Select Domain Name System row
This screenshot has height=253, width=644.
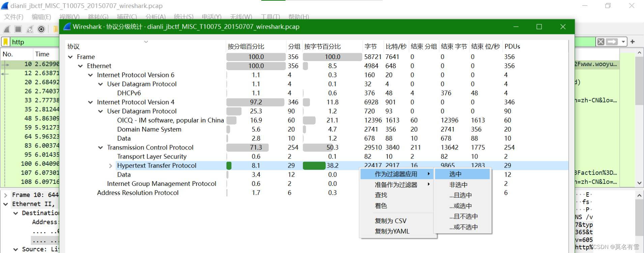[149, 130]
